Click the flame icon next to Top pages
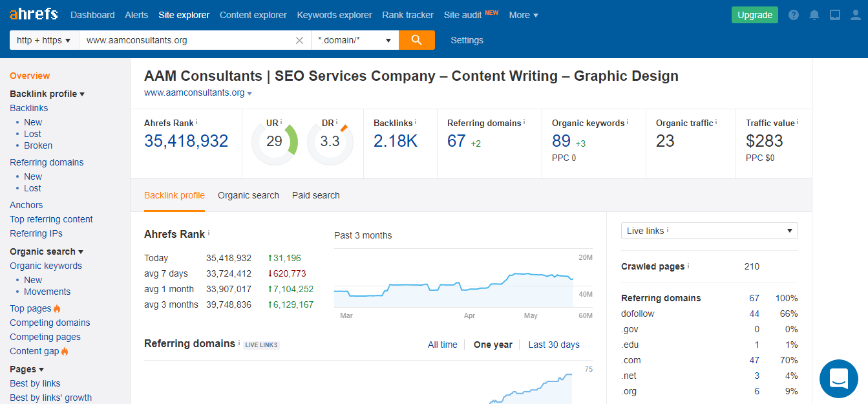 [x=56, y=308]
